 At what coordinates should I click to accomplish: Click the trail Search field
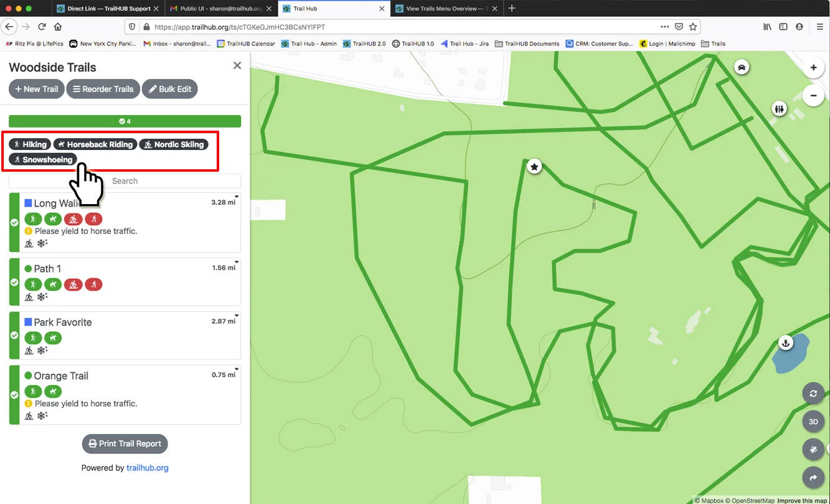pos(125,181)
